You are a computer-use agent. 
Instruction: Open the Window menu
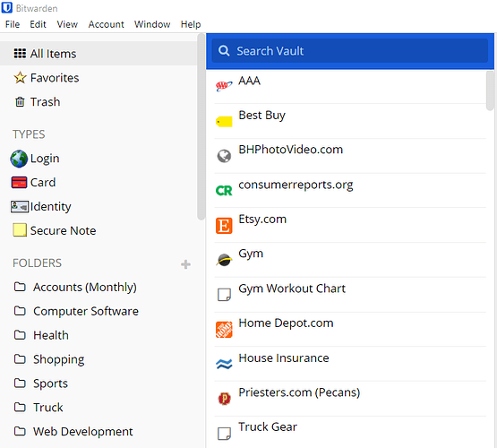(152, 24)
